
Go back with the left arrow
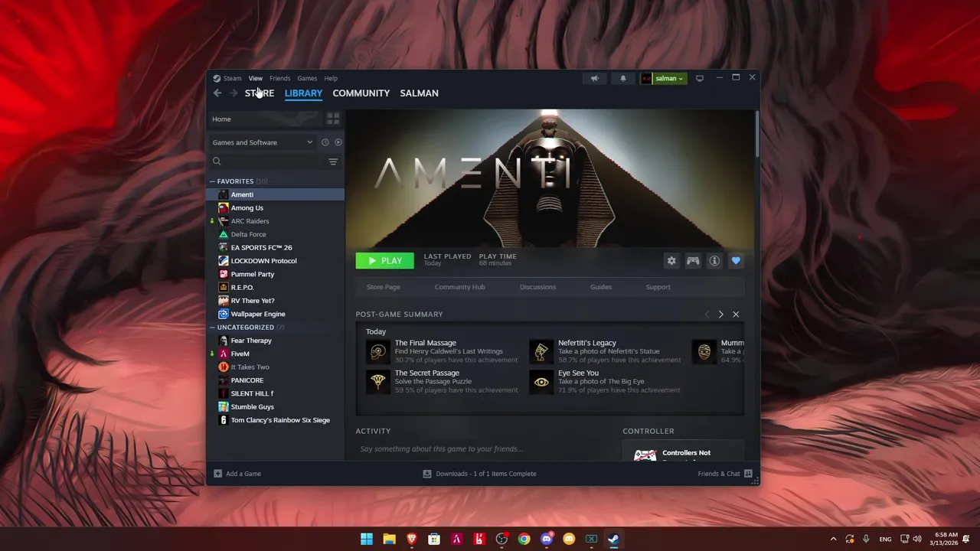point(217,93)
